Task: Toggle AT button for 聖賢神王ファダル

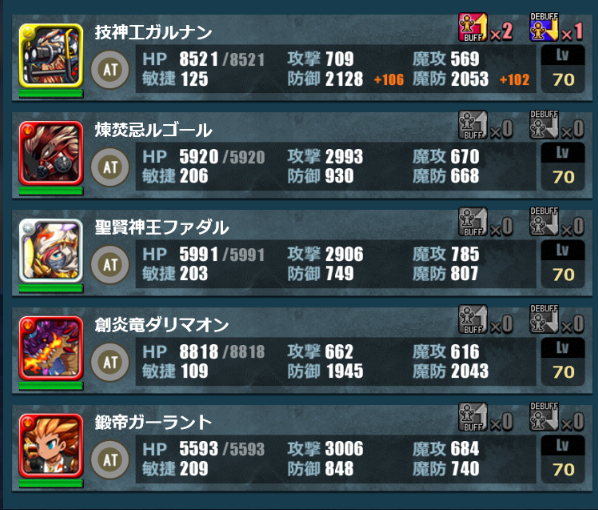Action: point(110,264)
